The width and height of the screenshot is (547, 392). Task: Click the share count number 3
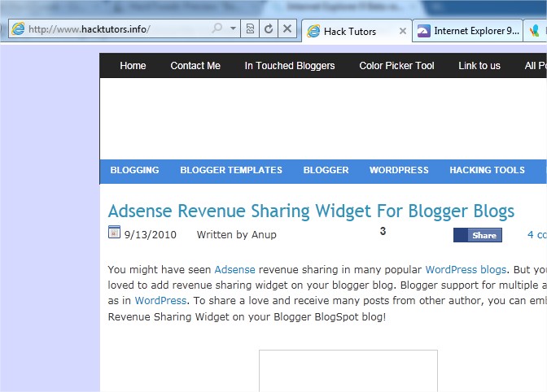click(383, 231)
